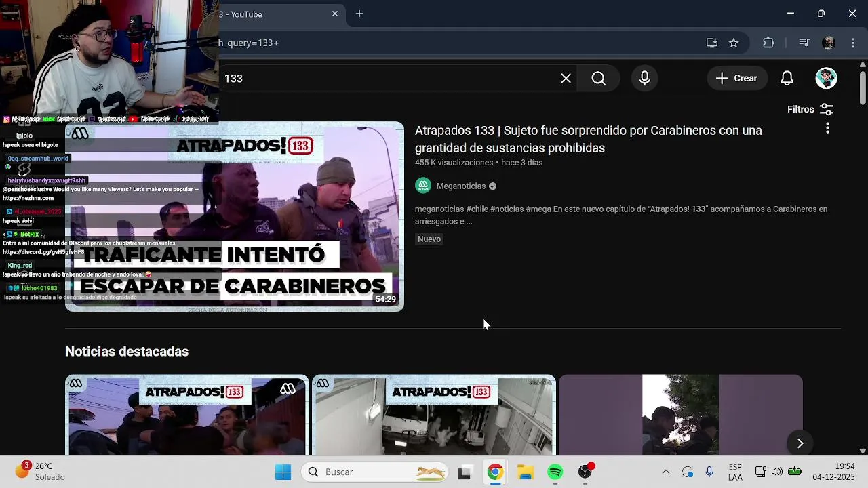
Task: Open Chrome three-dot menu
Action: point(852,43)
